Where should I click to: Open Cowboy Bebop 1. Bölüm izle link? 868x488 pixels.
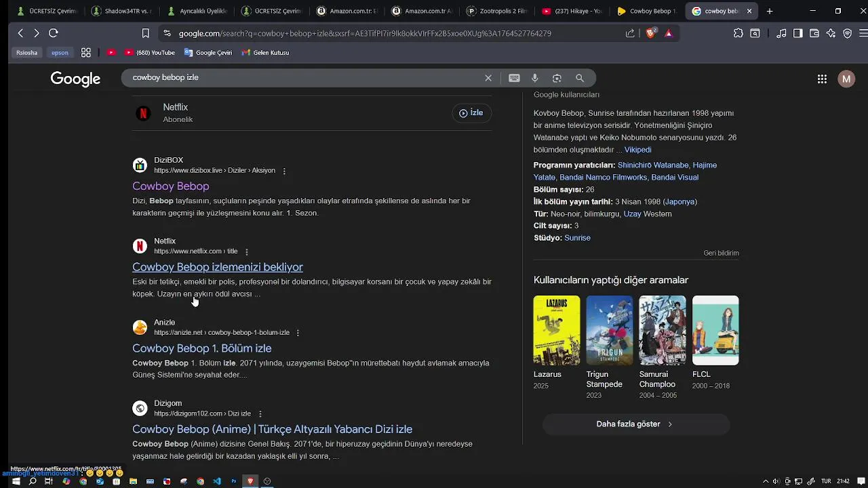[x=201, y=348]
